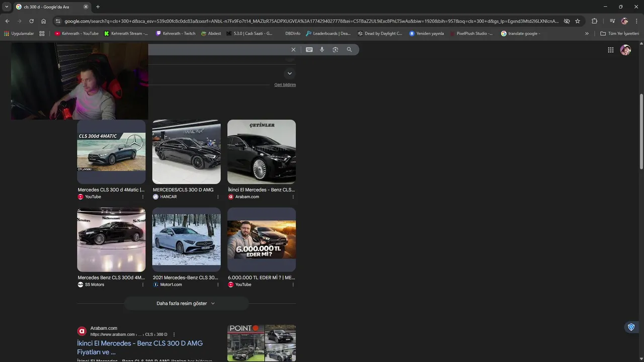
Task: Open the 'Kehrerath - Twitch' bookmark
Action: tap(176, 33)
